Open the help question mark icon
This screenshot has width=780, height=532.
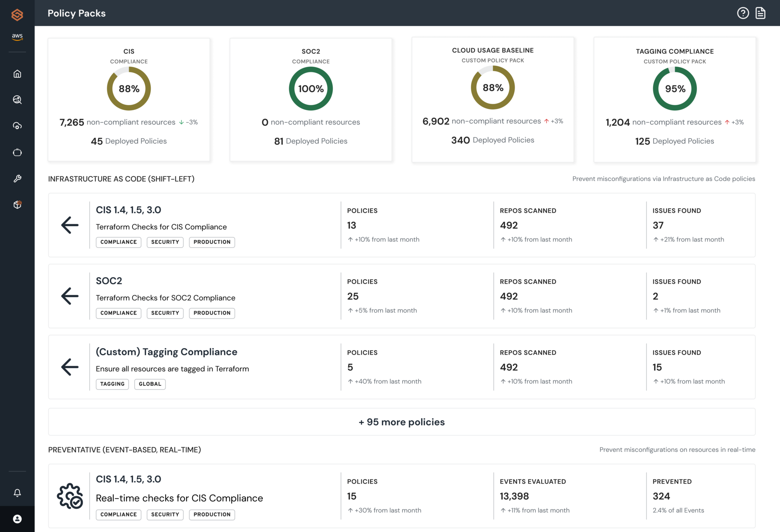[x=743, y=13]
